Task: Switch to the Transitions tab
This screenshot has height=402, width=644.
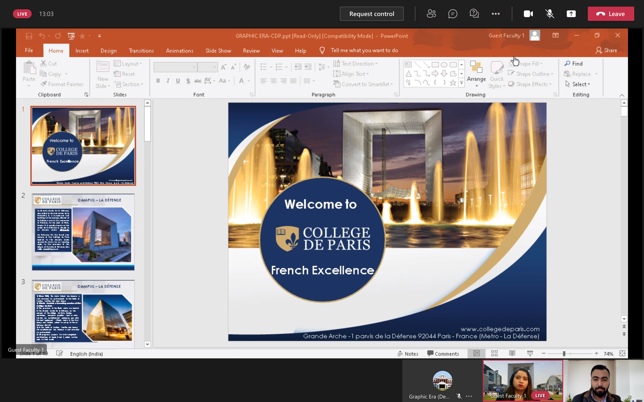Action: pyautogui.click(x=141, y=51)
